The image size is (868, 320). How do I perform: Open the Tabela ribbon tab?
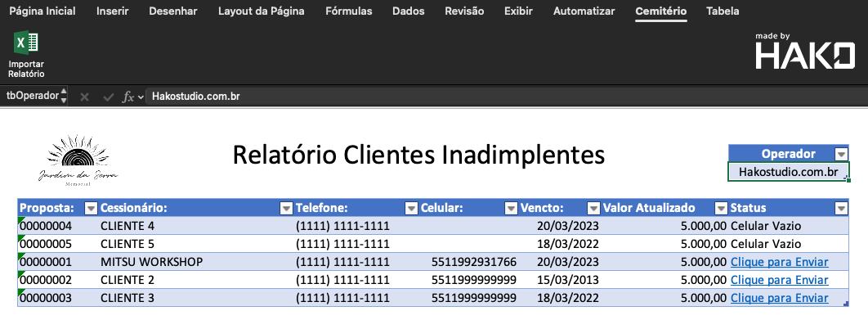click(723, 11)
